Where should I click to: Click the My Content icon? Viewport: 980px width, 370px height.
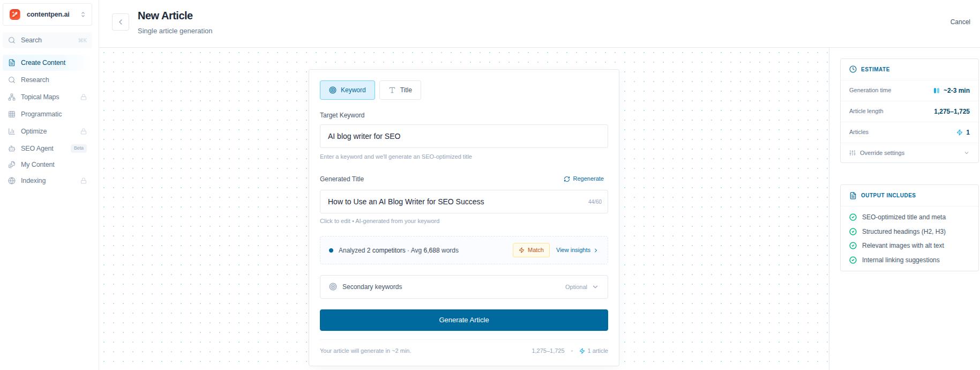point(12,165)
